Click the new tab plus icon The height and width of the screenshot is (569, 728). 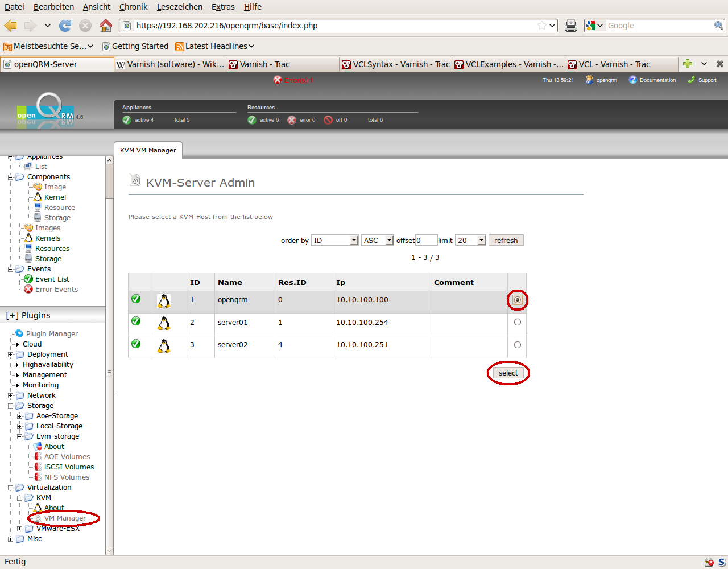pos(688,64)
